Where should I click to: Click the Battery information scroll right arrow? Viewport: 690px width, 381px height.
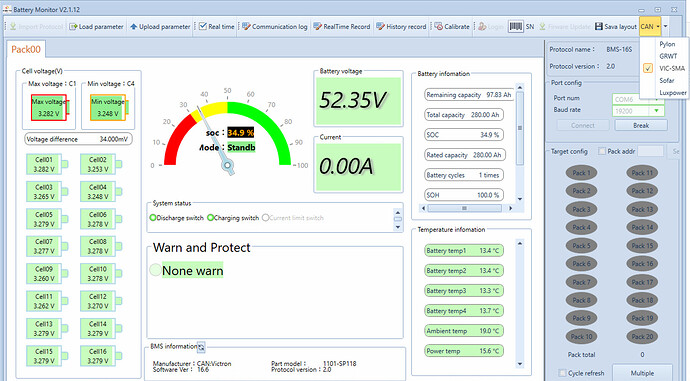coord(510,208)
